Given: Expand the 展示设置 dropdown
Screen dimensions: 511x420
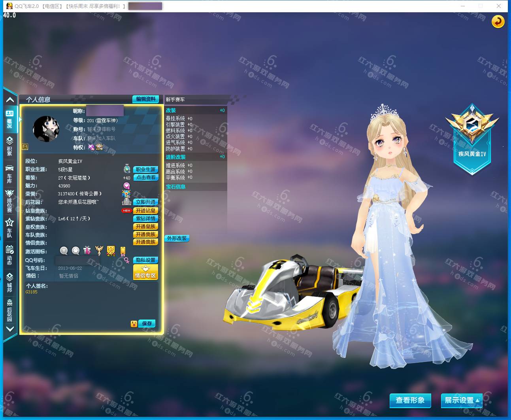Looking at the screenshot, I should 462,400.
